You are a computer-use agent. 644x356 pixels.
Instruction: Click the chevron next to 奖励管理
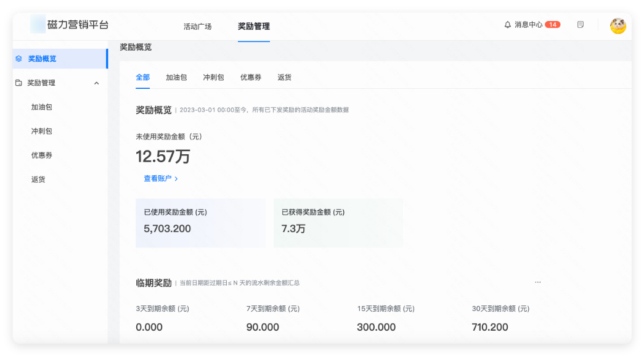(96, 83)
